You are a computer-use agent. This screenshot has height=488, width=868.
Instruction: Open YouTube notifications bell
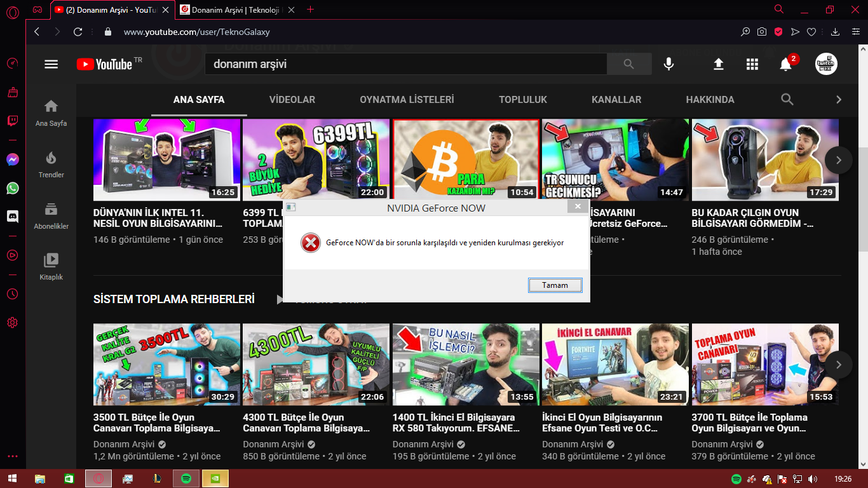click(x=786, y=64)
